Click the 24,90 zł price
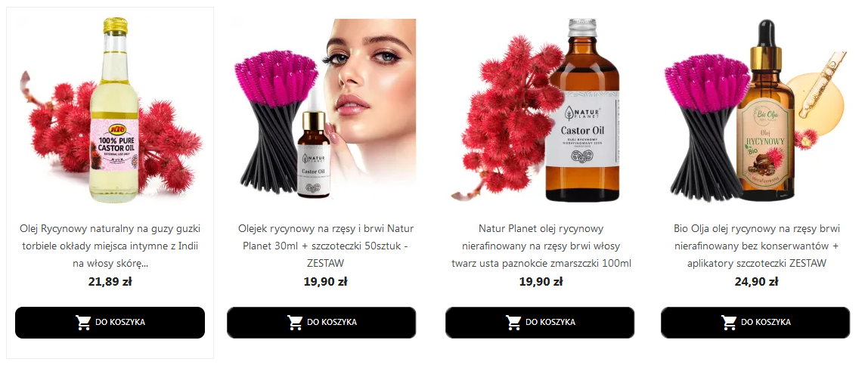Image resolution: width=868 pixels, height=365 pixels. (756, 281)
